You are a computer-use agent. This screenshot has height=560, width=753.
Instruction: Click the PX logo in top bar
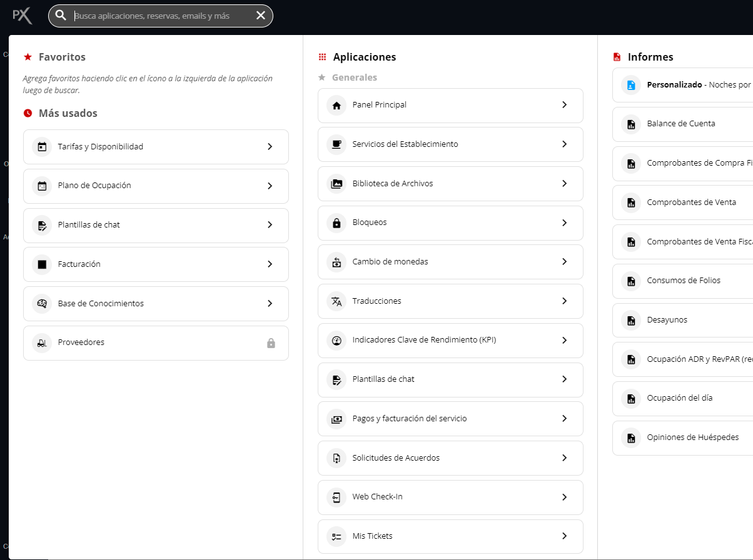[23, 16]
